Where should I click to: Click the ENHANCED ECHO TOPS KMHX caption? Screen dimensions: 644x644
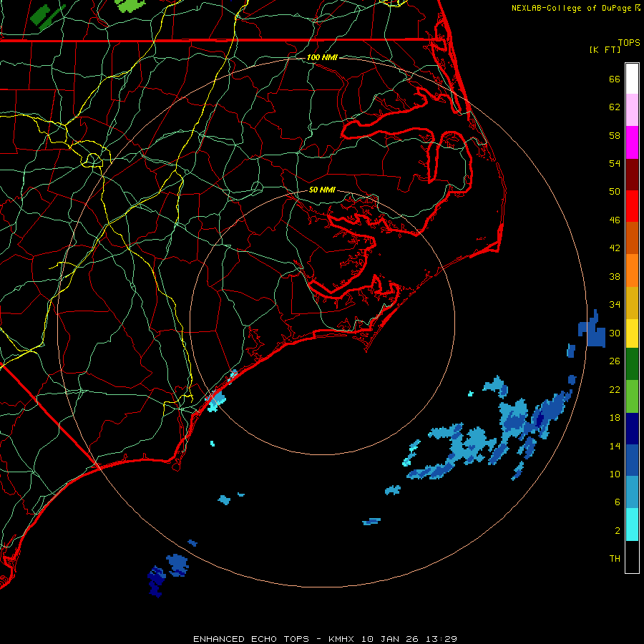click(325, 639)
